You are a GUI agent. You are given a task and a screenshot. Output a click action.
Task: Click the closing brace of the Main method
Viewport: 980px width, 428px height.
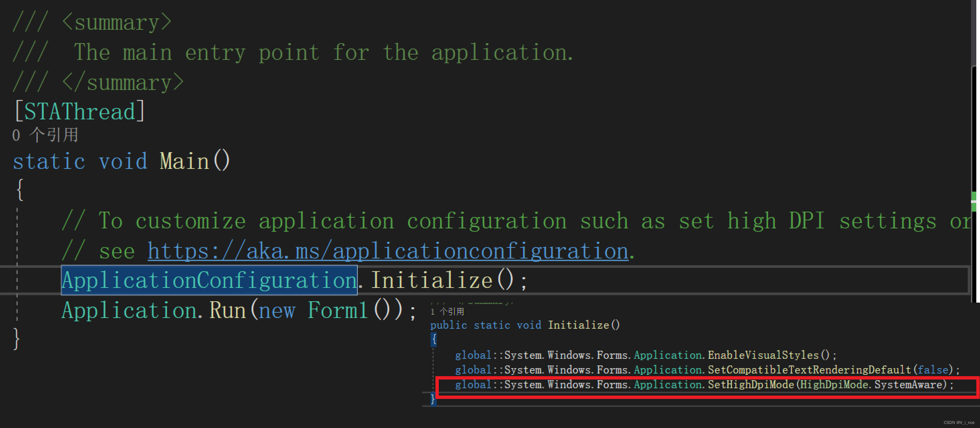coord(16,338)
